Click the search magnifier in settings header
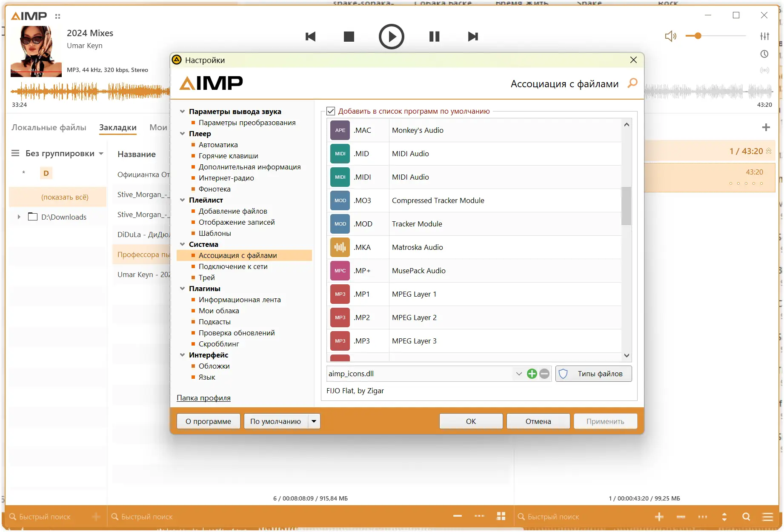The height and width of the screenshot is (532, 784). coord(632,83)
